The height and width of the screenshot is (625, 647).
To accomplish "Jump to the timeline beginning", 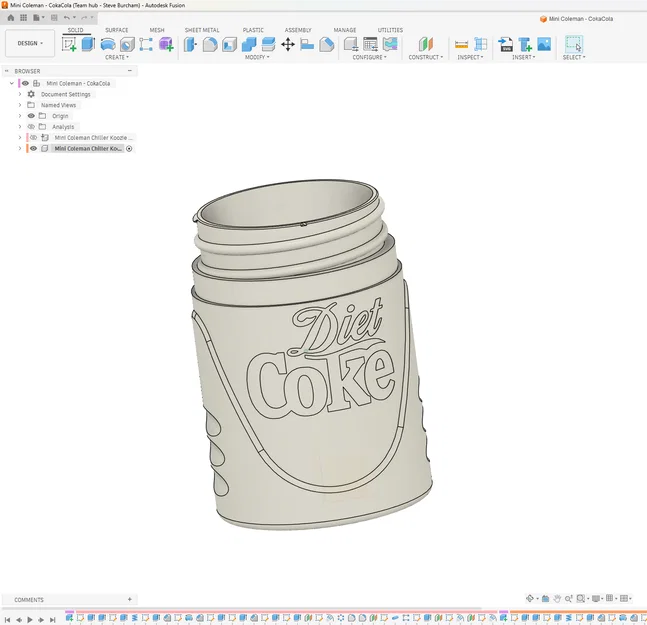I will (7, 620).
